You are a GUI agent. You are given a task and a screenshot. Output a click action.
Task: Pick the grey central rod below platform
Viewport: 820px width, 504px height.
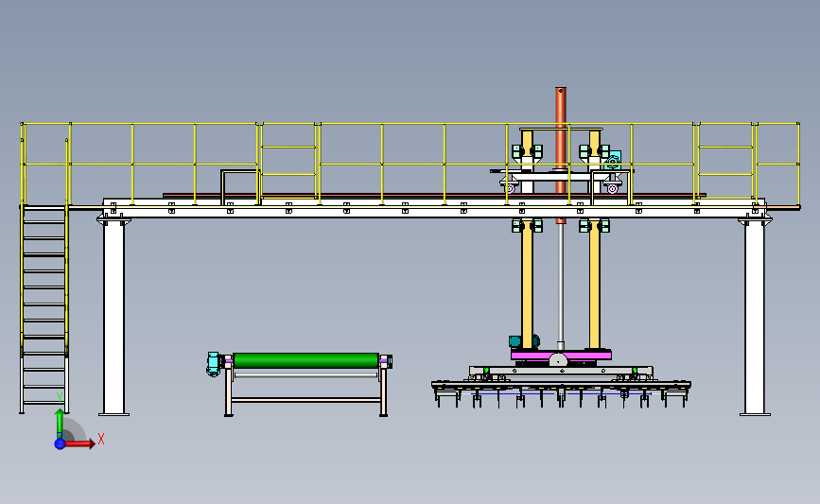pyautogui.click(x=561, y=285)
